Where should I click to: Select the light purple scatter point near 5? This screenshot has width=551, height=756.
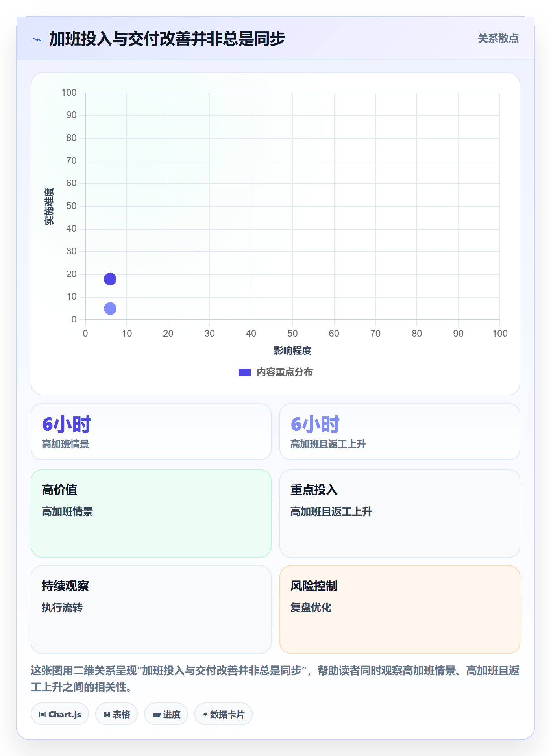pos(110,309)
